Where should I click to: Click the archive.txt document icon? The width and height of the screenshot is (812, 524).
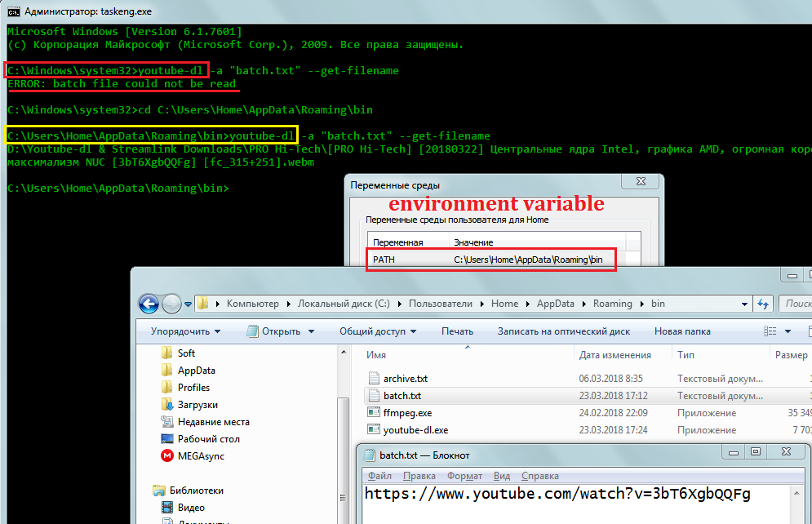(x=374, y=378)
